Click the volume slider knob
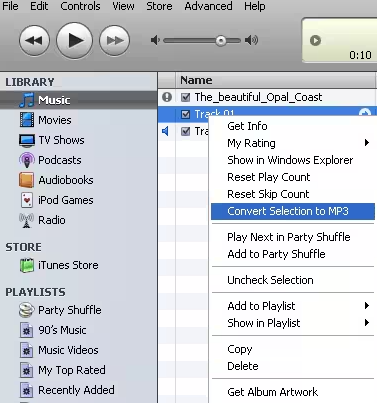Screen dimensions: 377x403 [x=221, y=41]
